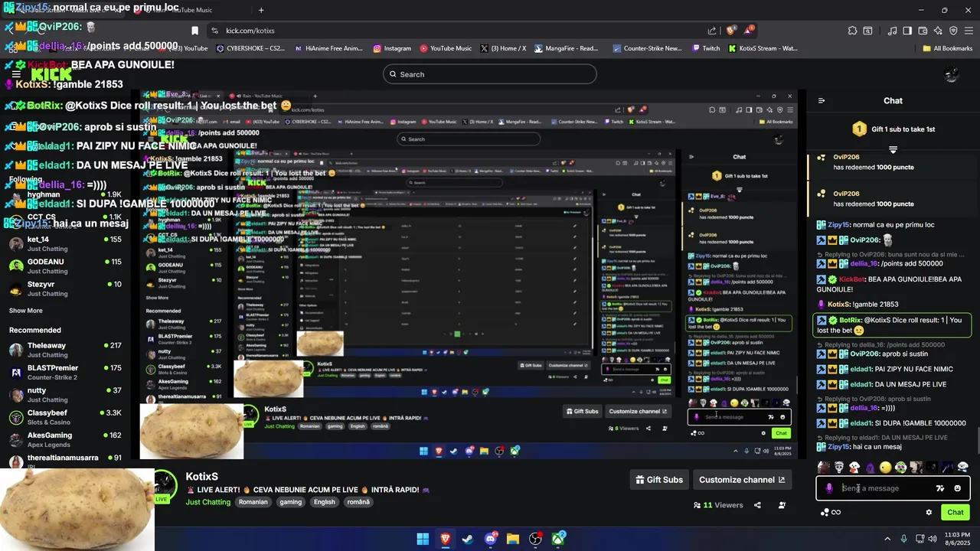
Task: Open Leo AI sparkle icon in toolbar
Action: point(938,31)
